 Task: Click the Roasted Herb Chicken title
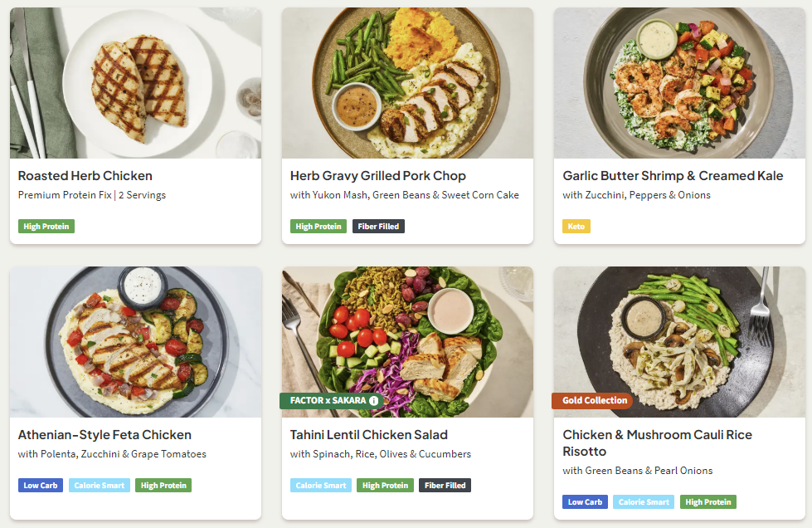coord(85,176)
